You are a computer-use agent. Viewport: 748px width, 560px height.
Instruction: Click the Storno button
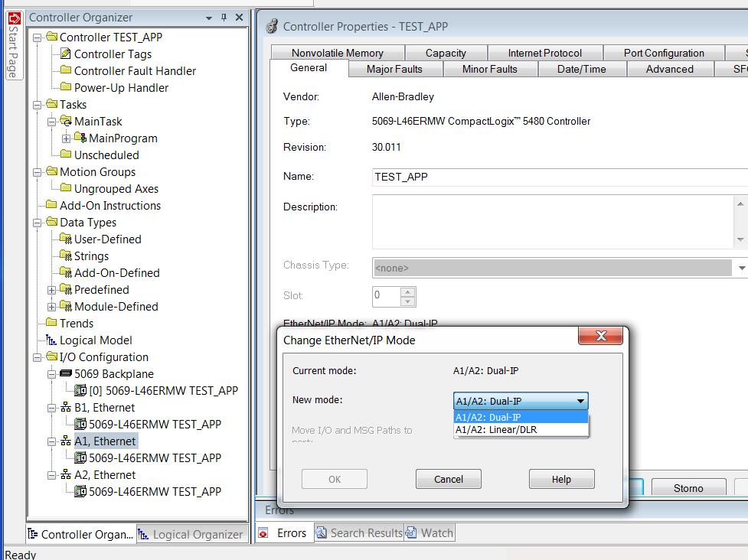(688, 488)
